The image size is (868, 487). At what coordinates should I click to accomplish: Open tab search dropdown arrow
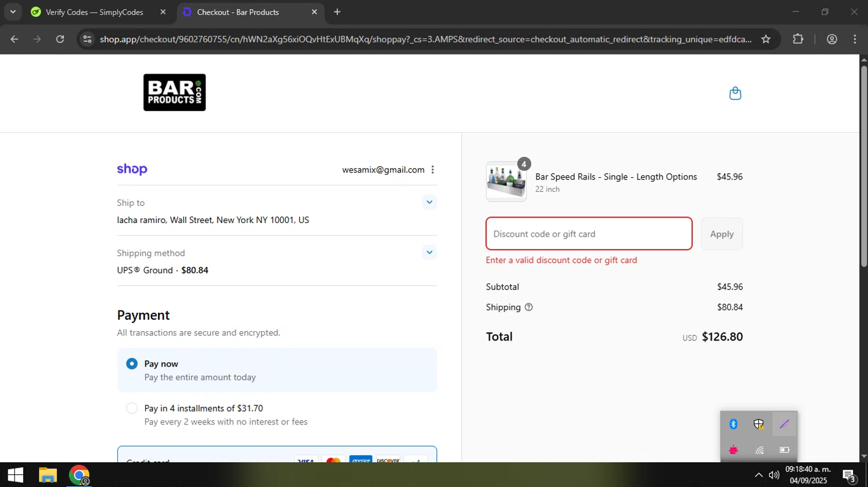click(13, 12)
